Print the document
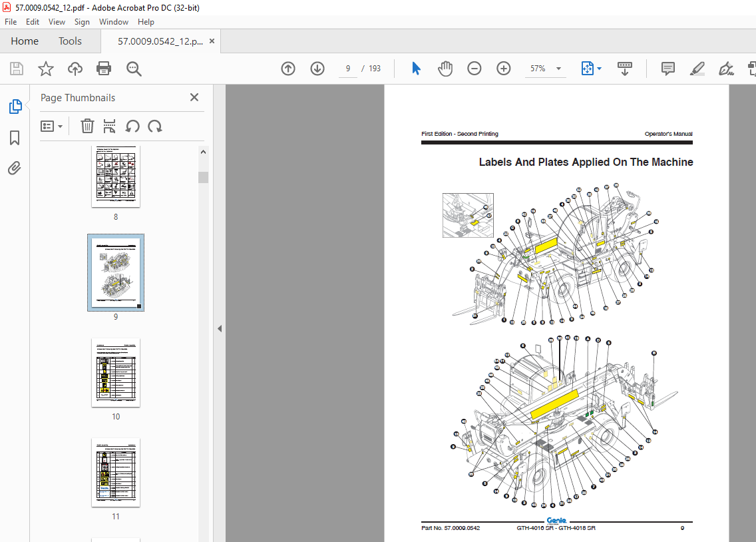The height and width of the screenshot is (542, 756). [x=104, y=69]
